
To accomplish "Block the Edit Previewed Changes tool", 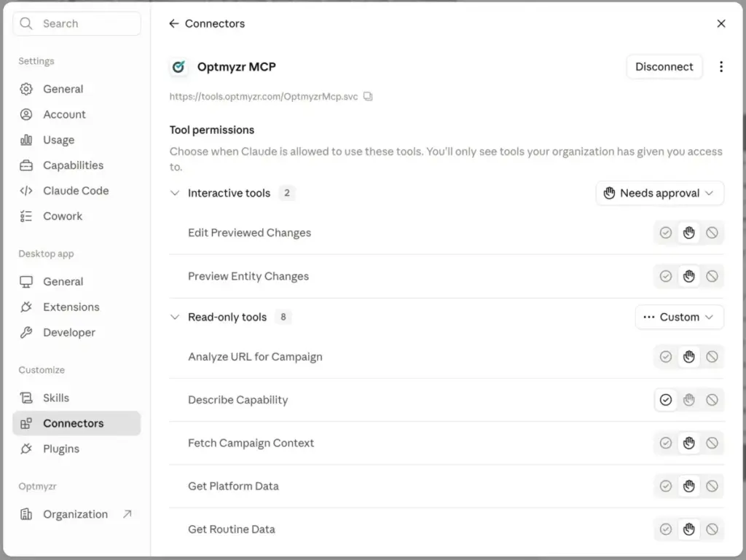I will point(712,232).
